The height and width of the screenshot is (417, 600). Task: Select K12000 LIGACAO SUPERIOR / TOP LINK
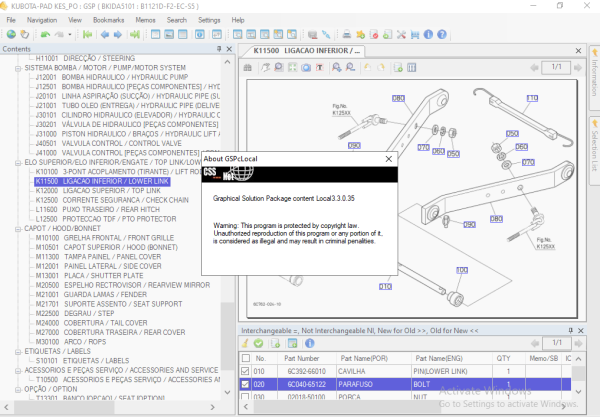click(x=98, y=191)
